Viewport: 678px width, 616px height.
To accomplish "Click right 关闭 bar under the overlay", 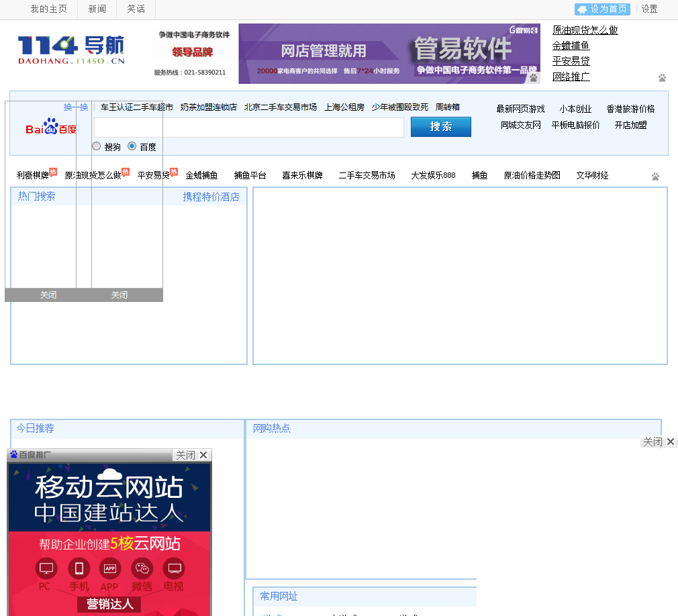I will (x=119, y=295).
